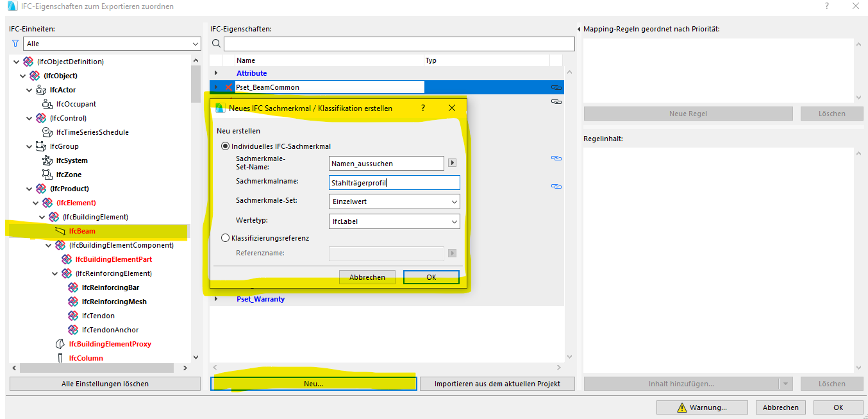
Task: Click the IfcBuildingElementProxy icon
Action: click(60, 344)
